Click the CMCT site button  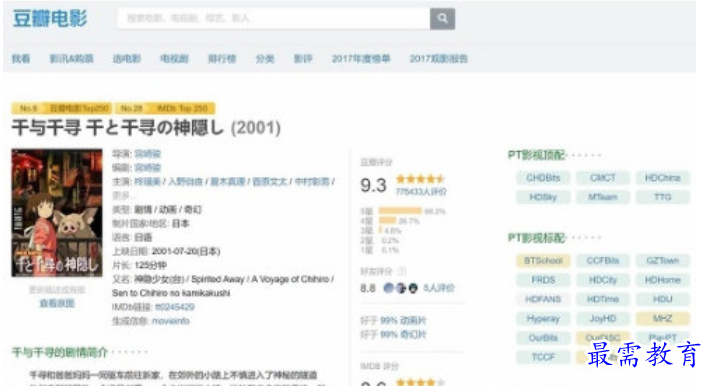[x=603, y=178]
